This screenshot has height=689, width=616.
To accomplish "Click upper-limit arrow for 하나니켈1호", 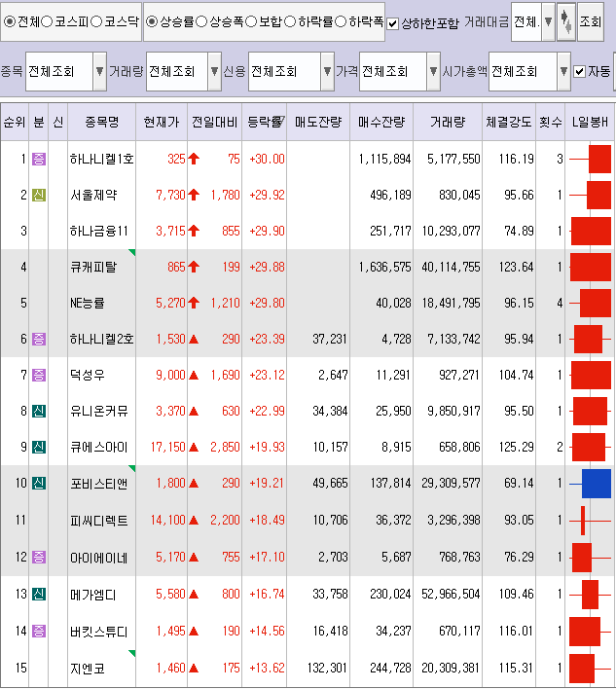I will tap(194, 159).
